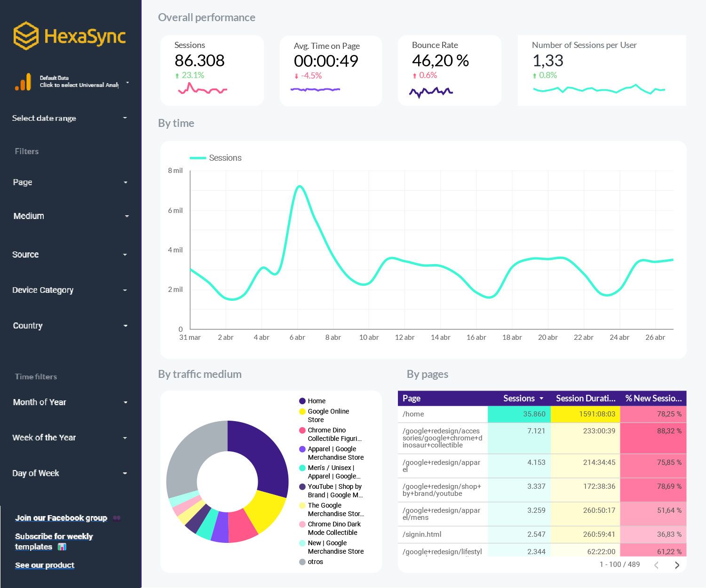Click the Google Analytics orange bars icon

click(23, 82)
